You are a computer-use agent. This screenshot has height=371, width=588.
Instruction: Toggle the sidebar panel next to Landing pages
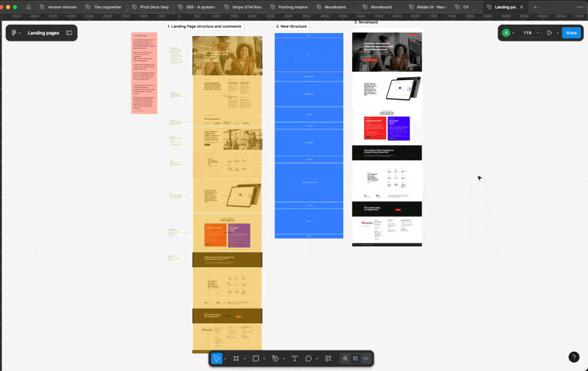tap(69, 32)
